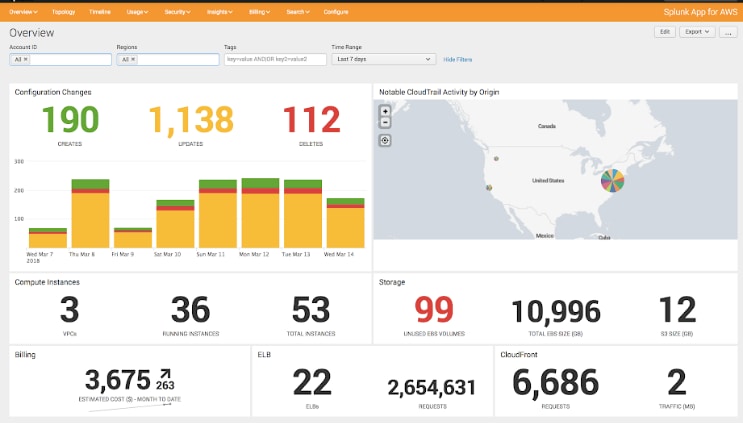Click the 3,675 estimated cost value

118,380
